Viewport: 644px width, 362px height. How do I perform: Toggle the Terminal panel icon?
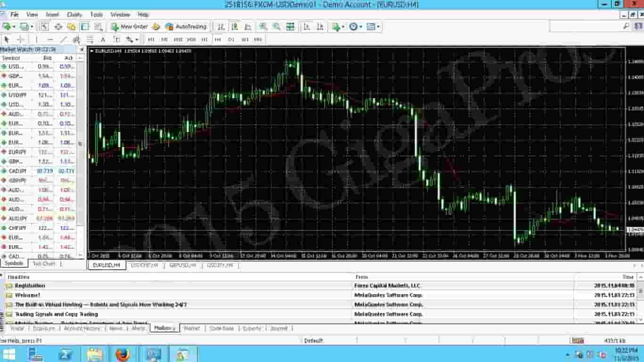tap(85, 27)
